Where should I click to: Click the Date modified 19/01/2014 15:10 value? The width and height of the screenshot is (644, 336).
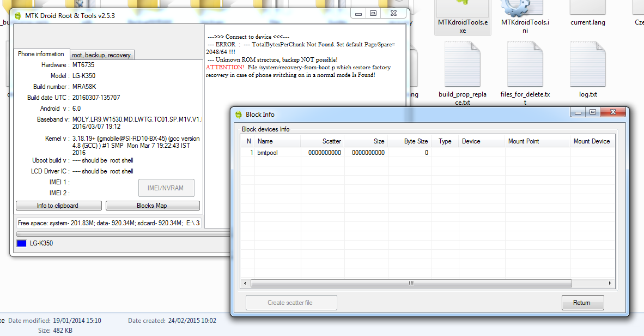coord(77,321)
